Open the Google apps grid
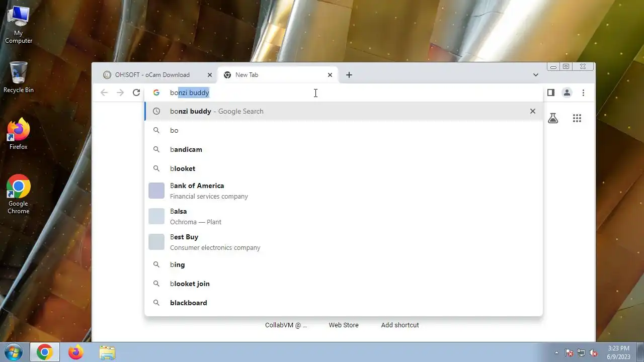 pyautogui.click(x=577, y=118)
